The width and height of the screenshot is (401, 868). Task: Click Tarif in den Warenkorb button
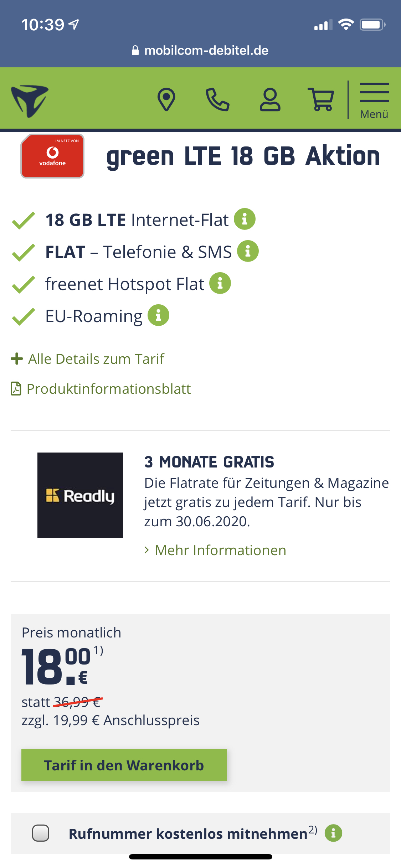coord(124,765)
